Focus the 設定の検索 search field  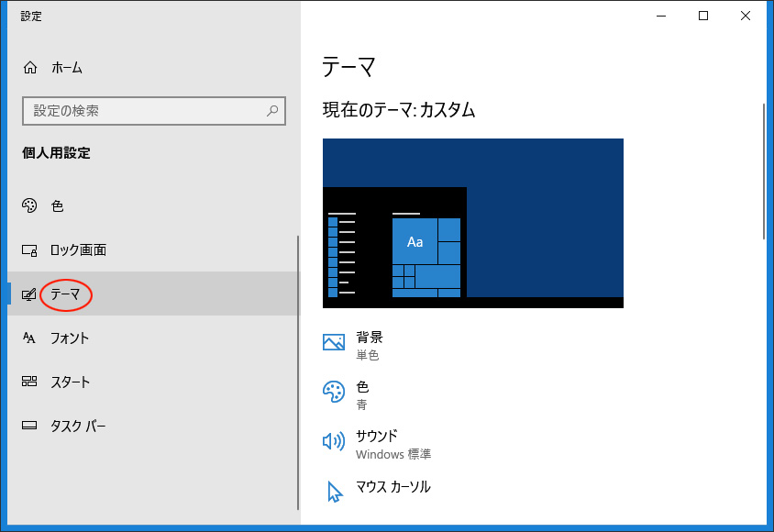(154, 111)
